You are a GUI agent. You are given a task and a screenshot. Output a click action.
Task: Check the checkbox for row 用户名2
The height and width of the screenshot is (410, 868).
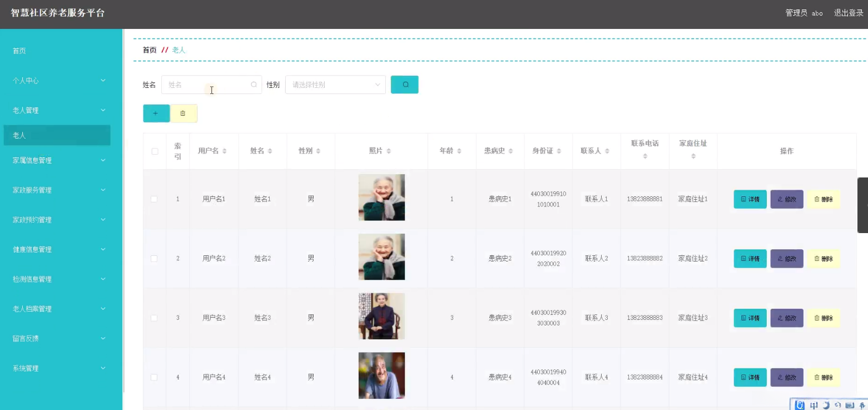[154, 259]
